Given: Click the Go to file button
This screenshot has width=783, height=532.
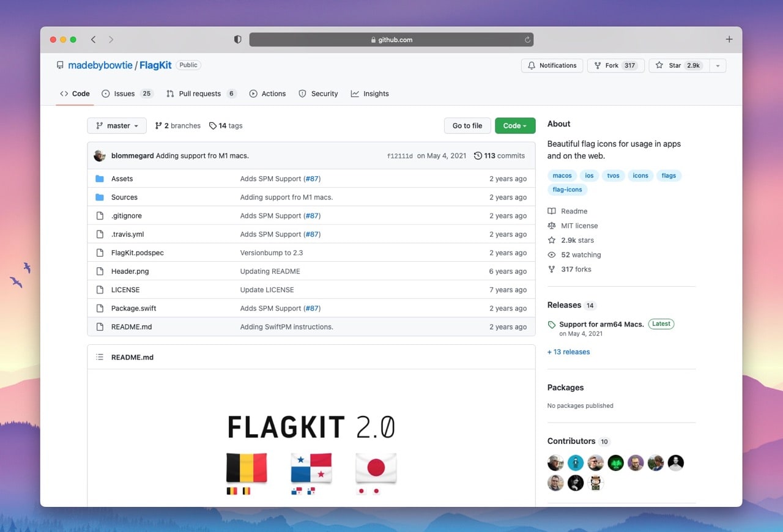Looking at the screenshot, I should tap(467, 125).
